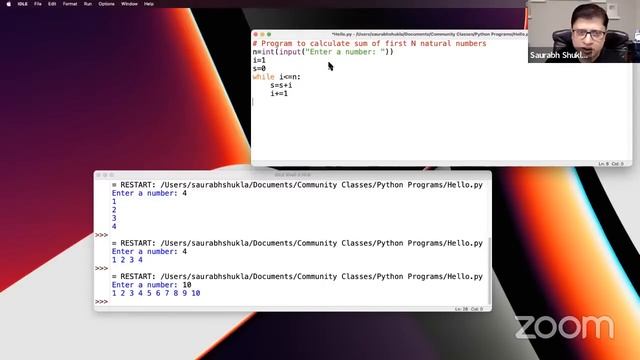
Task: Minimize the Hello.py editor window
Action: pos(262,34)
